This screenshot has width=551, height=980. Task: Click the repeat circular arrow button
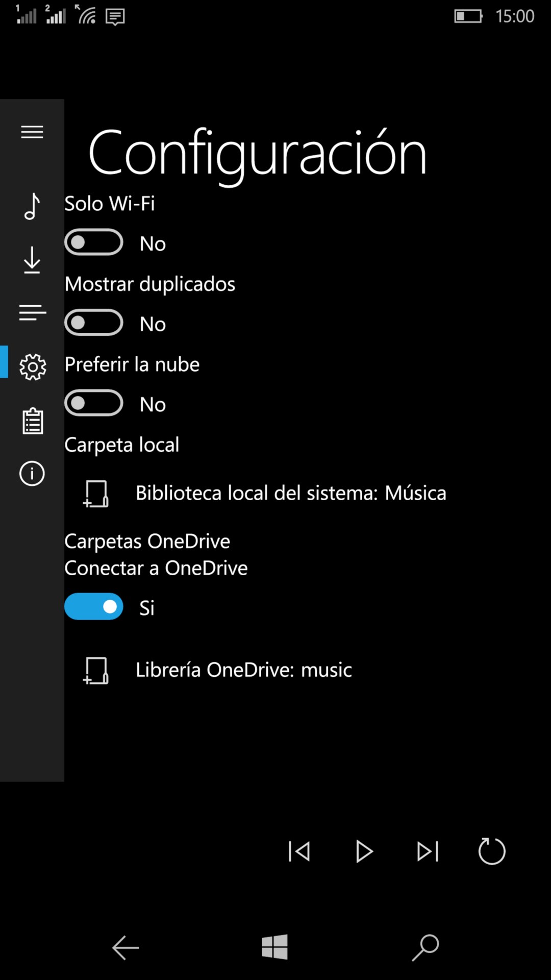492,851
